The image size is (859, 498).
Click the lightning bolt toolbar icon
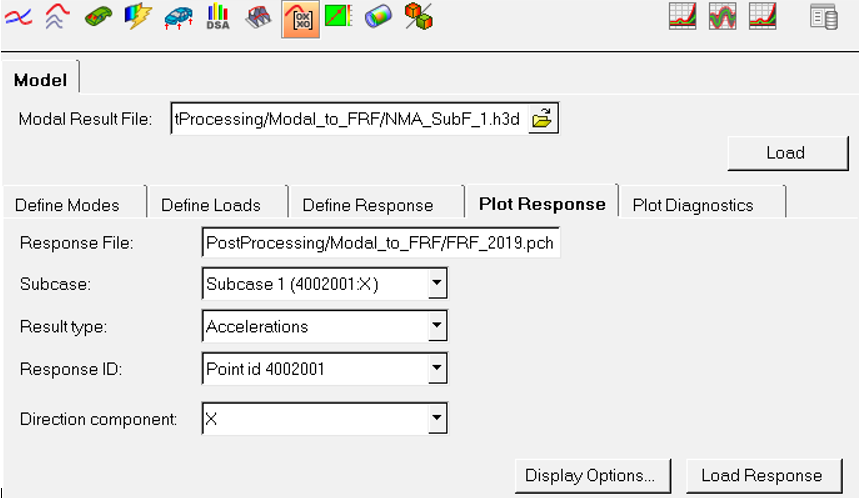(x=137, y=17)
